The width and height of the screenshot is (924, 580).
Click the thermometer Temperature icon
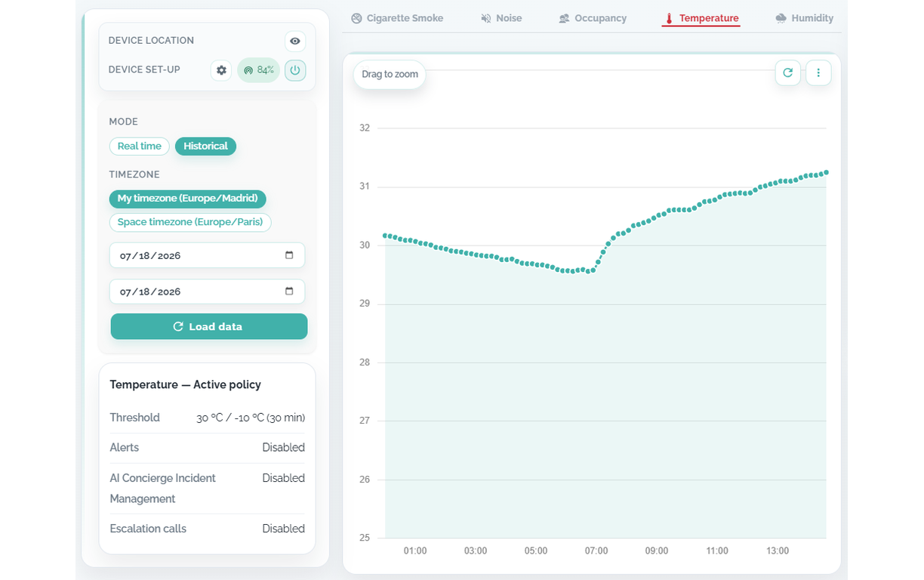(669, 18)
